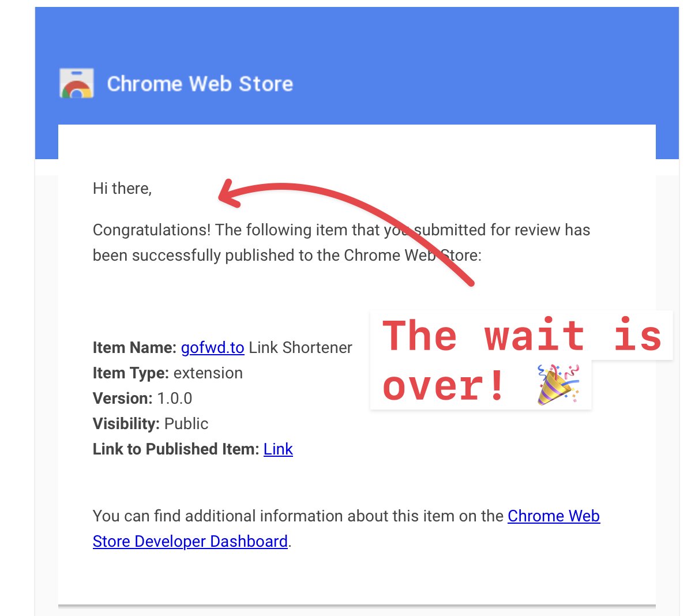Click the "Item Type:" label

point(130,373)
